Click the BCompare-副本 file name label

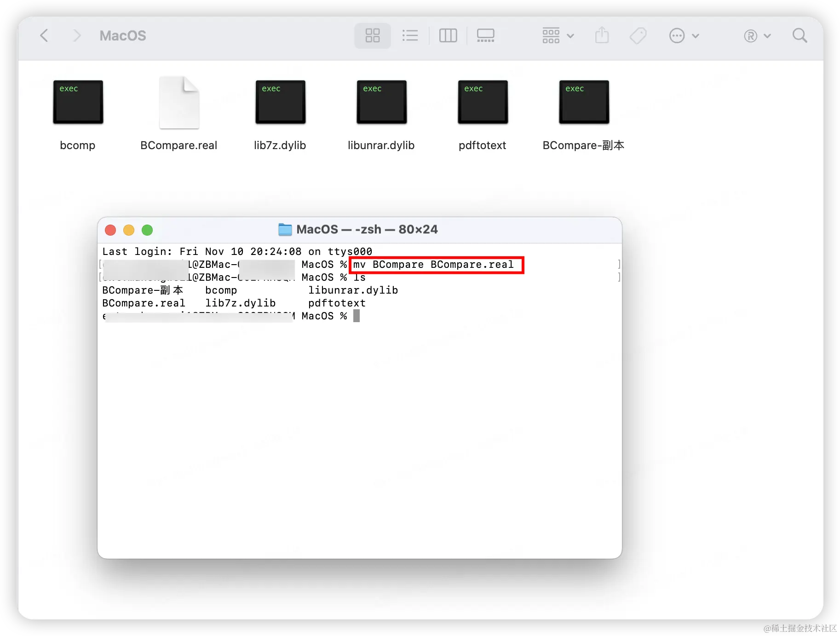(583, 145)
